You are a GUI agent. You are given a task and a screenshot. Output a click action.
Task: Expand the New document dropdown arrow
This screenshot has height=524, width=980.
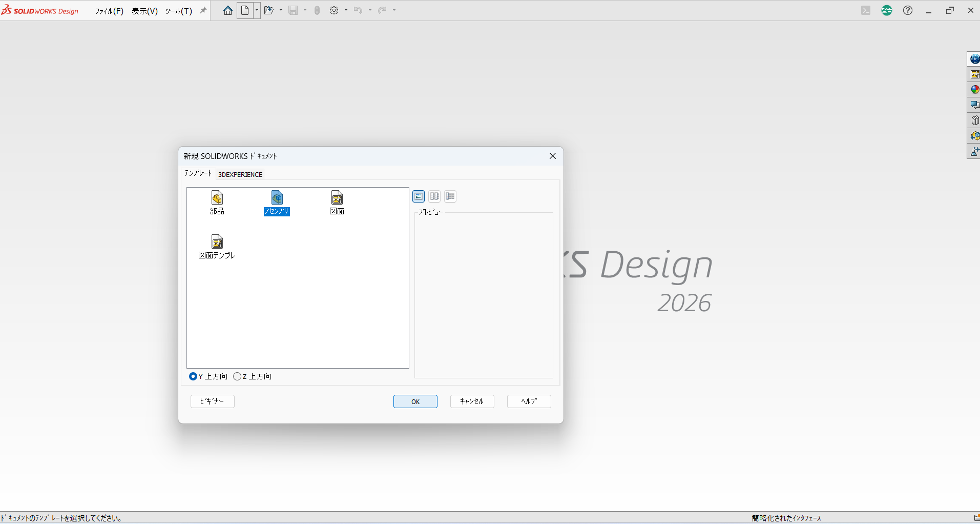[x=257, y=10]
